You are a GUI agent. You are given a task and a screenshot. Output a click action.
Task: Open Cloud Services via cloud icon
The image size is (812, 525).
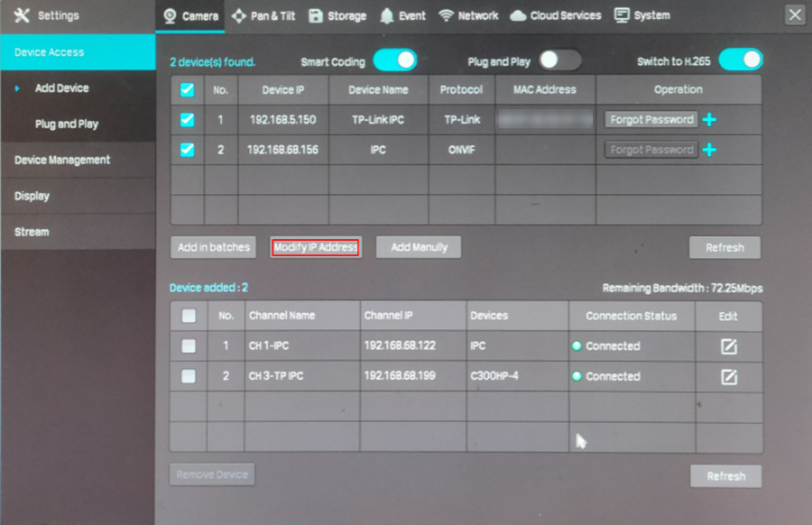tap(517, 14)
